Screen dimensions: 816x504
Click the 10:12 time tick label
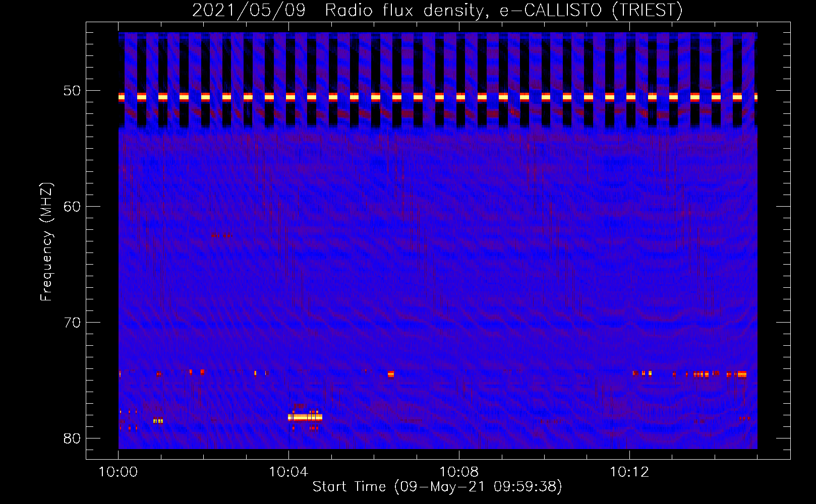[629, 472]
